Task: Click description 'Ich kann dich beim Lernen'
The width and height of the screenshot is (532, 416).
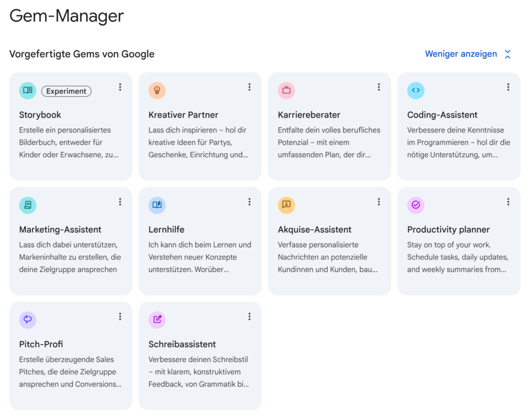Action: 200,257
